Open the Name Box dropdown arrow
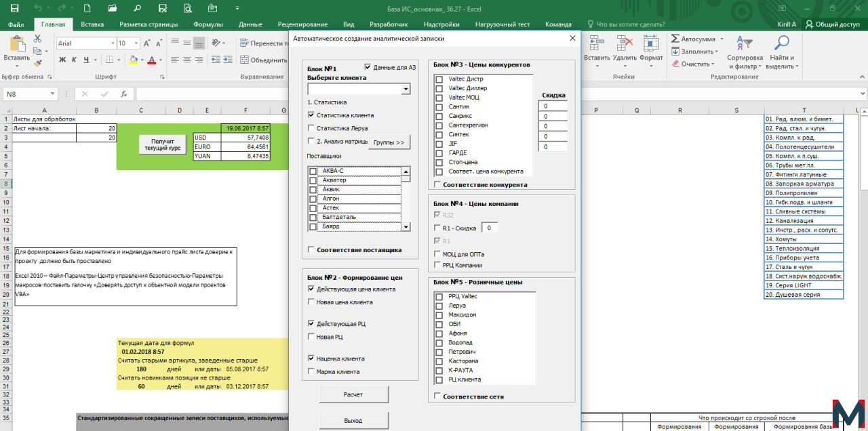Screen dimensions: 868x431 (52, 94)
